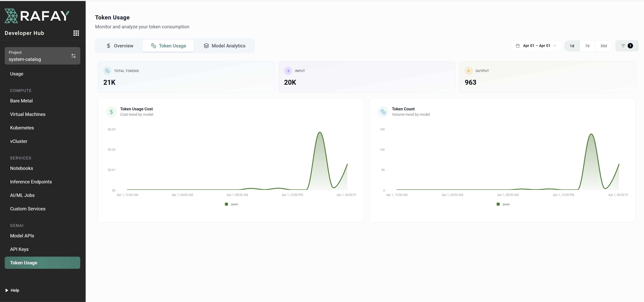
Task: Click the dollar icon on Token Usage Cost
Action: [111, 112]
